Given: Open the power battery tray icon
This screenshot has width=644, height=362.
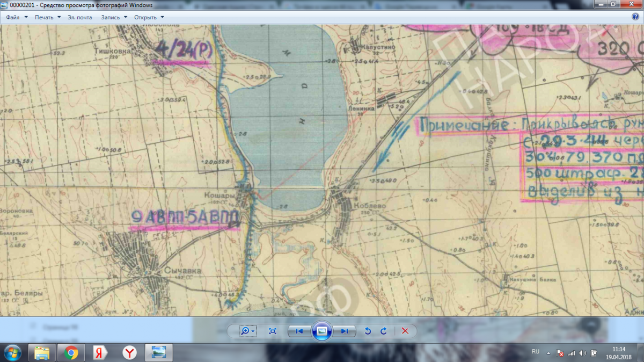Looking at the screenshot, I should [594, 353].
